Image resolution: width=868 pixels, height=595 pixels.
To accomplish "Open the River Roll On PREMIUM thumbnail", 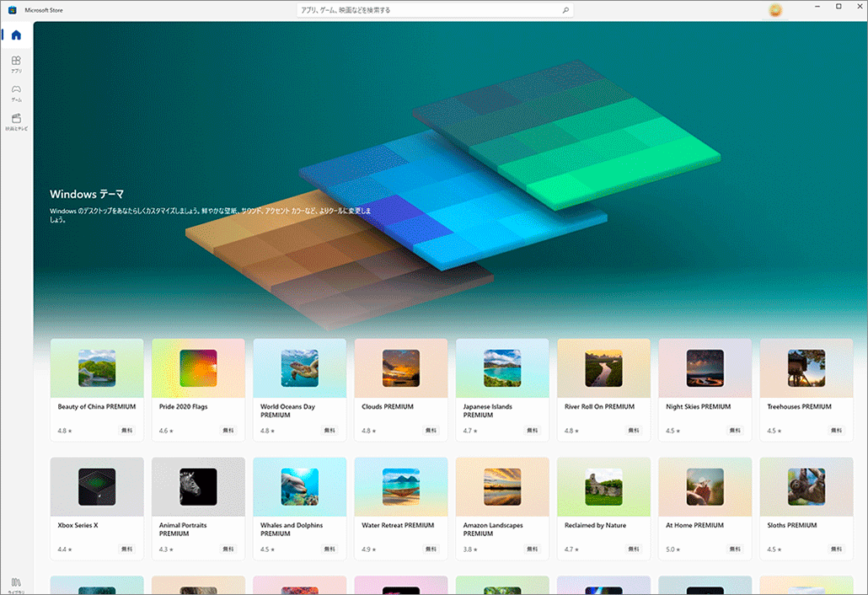I will pos(603,368).
